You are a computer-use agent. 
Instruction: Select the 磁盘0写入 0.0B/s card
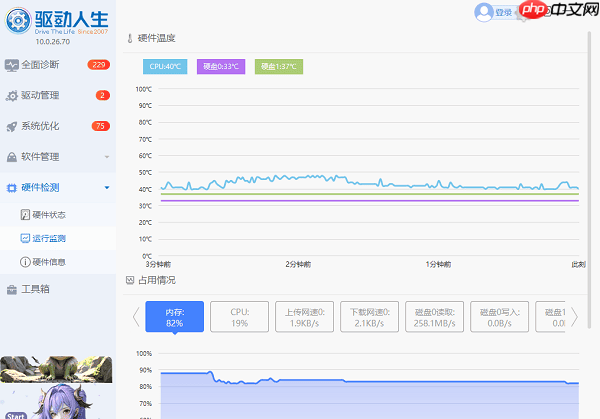(500, 317)
